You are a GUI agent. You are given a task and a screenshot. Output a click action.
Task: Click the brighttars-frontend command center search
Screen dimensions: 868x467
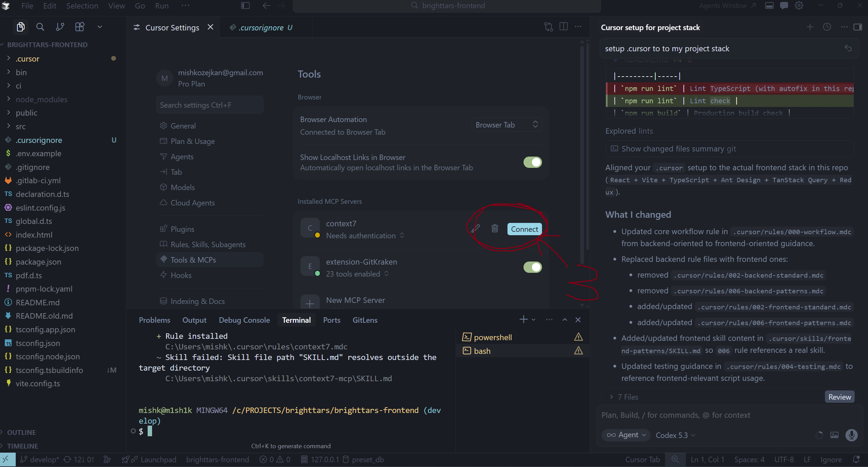click(x=447, y=6)
